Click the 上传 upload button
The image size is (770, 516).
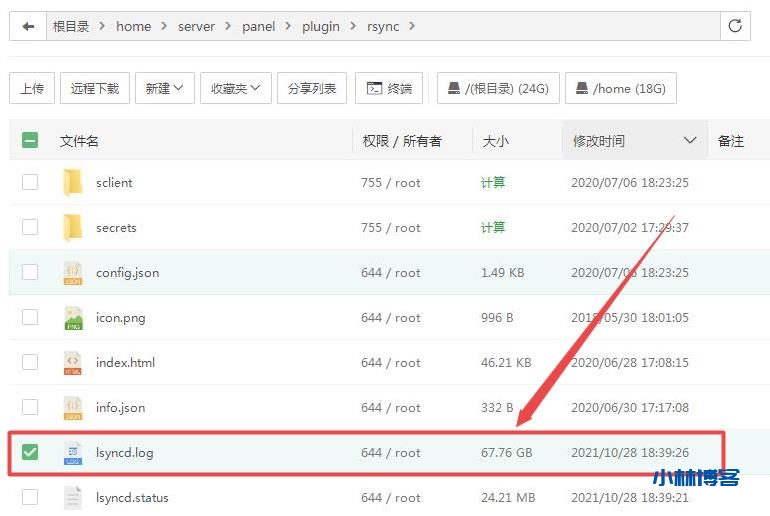[32, 88]
